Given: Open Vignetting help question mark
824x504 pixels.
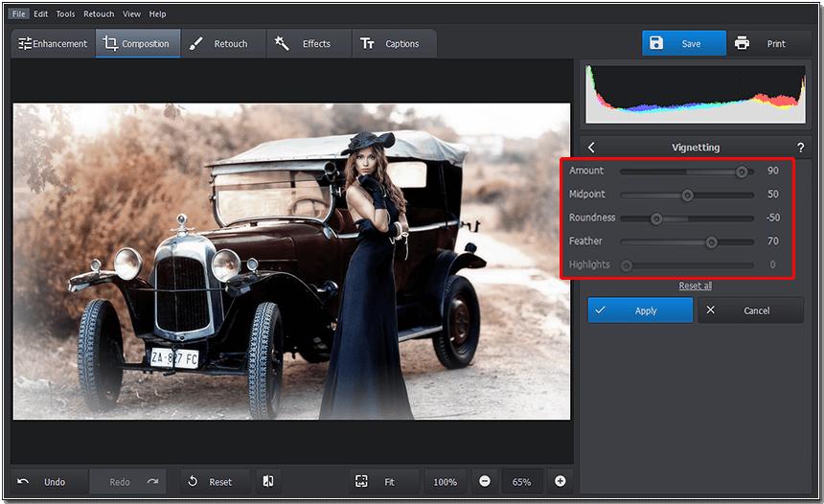Looking at the screenshot, I should (800, 148).
